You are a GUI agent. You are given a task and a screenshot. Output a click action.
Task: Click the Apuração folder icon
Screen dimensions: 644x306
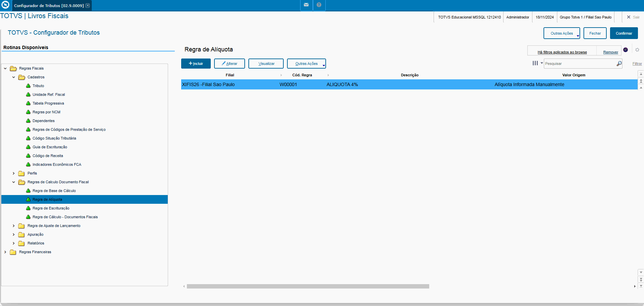22,234
